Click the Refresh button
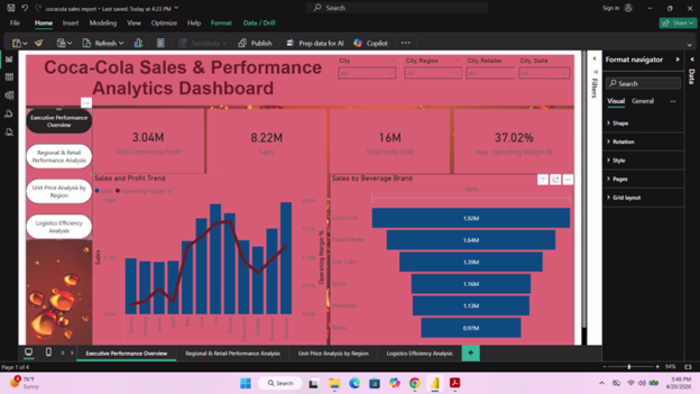 103,43
